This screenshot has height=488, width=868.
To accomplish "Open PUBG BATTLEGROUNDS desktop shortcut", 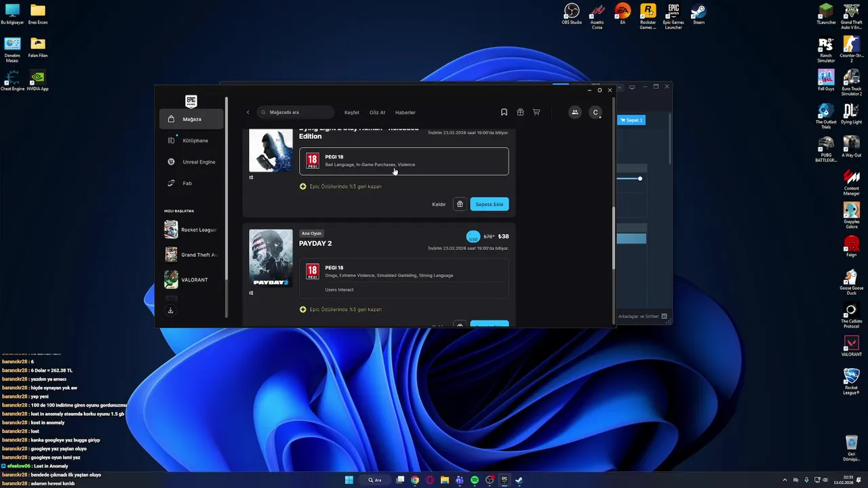I will click(826, 149).
